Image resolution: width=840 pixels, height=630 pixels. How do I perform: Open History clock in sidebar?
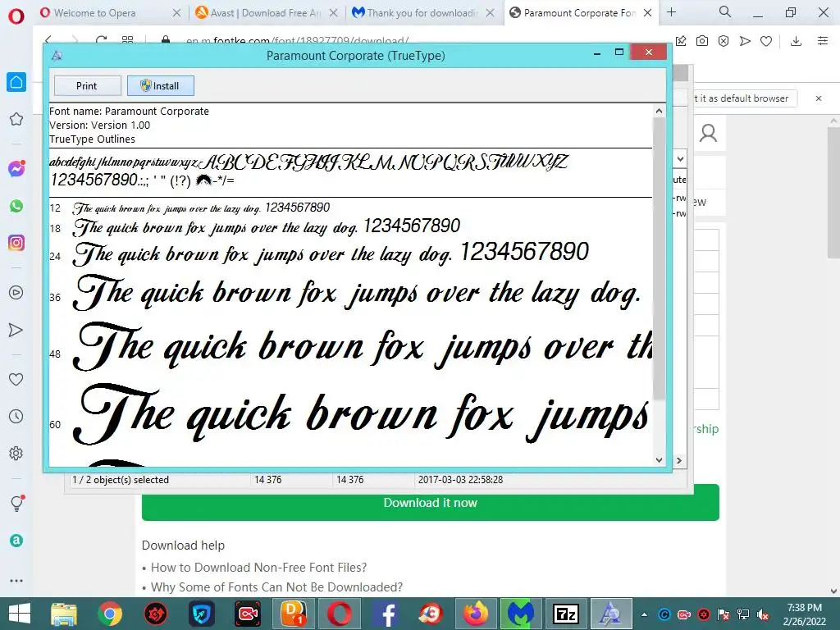click(16, 416)
